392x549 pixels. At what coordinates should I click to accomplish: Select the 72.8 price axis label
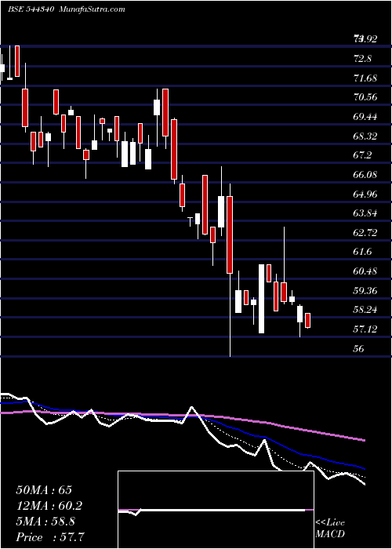(362, 58)
